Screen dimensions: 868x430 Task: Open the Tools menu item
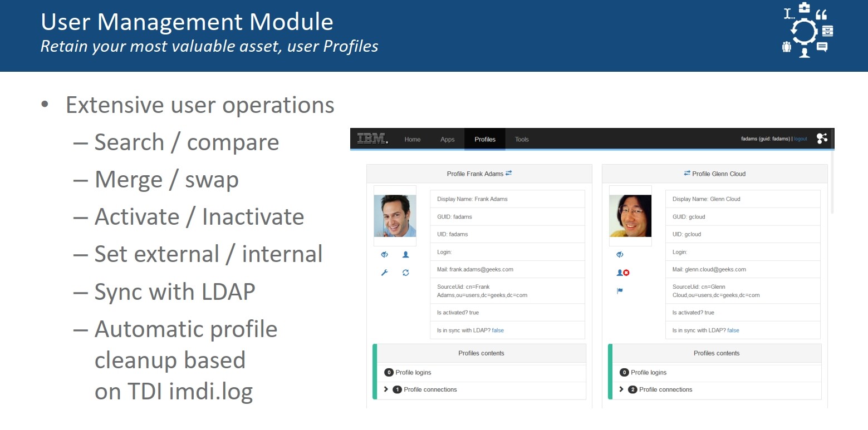click(521, 139)
